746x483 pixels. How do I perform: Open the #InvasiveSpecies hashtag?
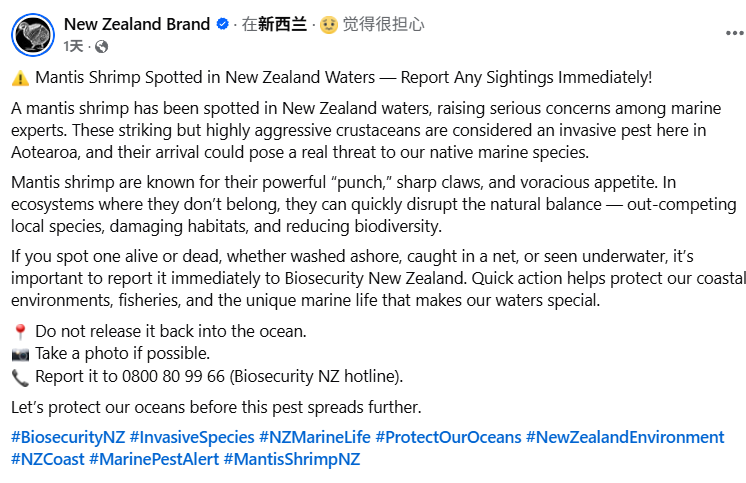click(x=191, y=437)
